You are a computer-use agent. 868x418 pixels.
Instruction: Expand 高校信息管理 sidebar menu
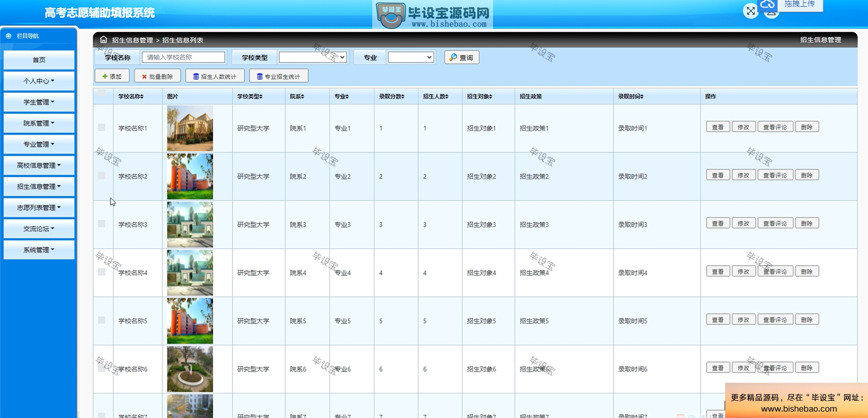[x=39, y=165]
